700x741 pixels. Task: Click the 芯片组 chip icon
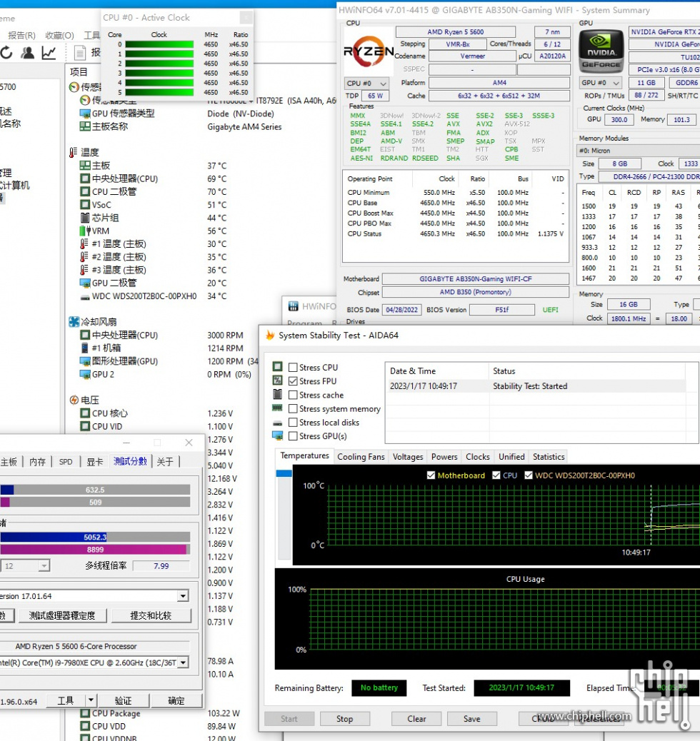(x=85, y=218)
